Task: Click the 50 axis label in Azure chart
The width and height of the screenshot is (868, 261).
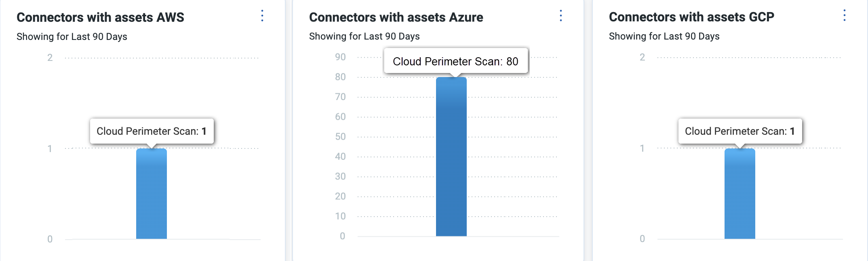Action: pos(340,137)
